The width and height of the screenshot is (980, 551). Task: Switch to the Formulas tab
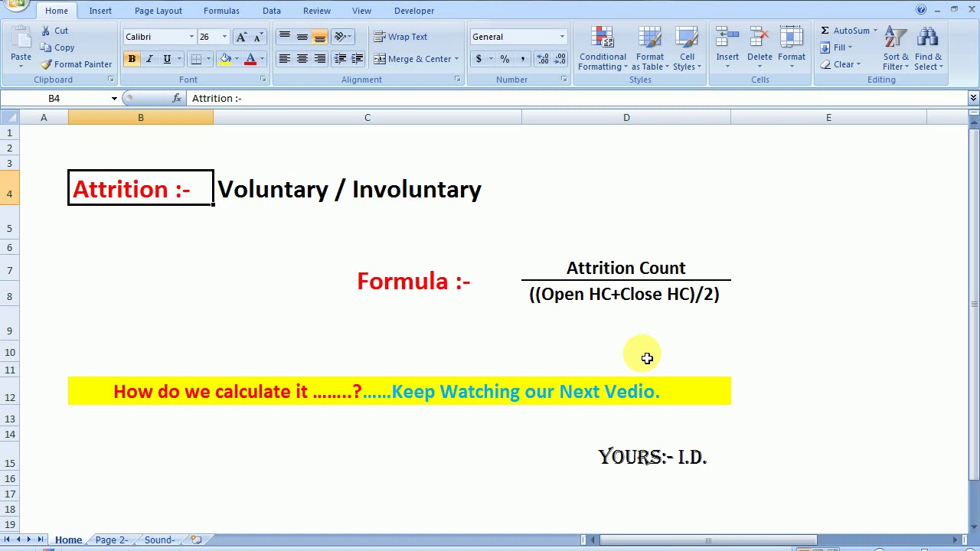(x=221, y=11)
